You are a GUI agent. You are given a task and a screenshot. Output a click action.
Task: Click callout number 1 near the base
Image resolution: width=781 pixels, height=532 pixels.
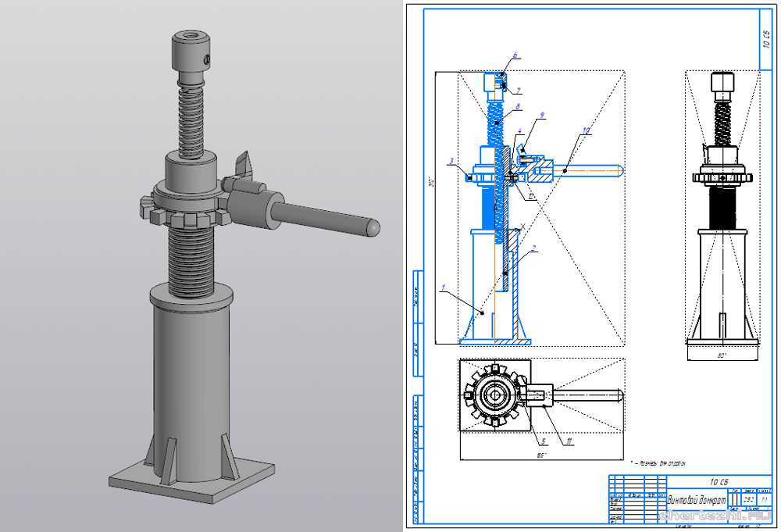[x=443, y=287]
